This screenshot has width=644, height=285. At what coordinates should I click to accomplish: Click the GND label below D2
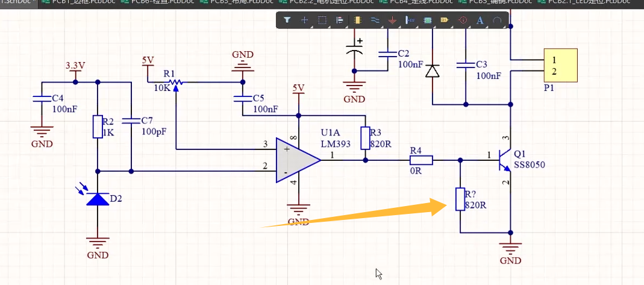[x=98, y=255]
